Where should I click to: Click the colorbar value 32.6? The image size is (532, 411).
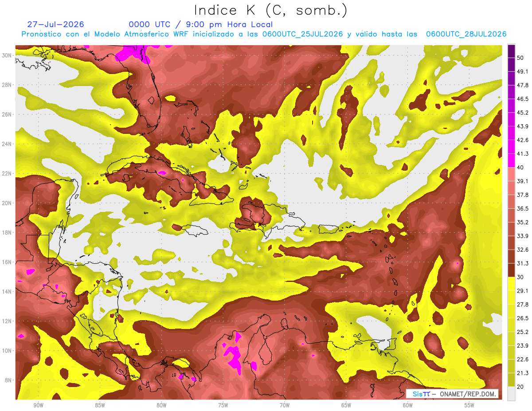pos(523,250)
